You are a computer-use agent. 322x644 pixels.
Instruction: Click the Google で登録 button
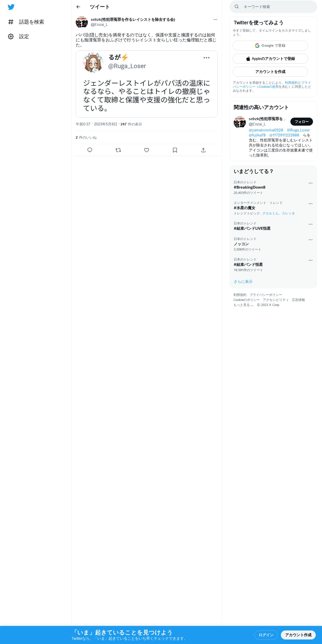pos(270,46)
